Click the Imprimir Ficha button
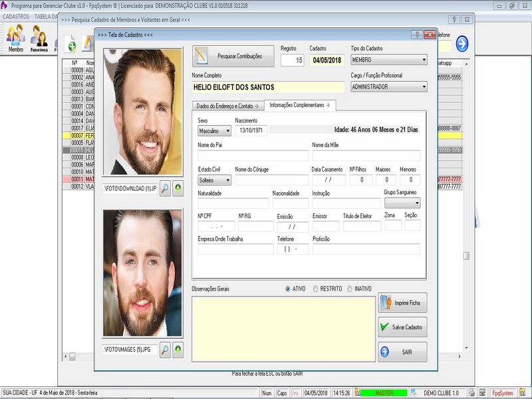The width and height of the screenshot is (532, 399). (x=402, y=303)
